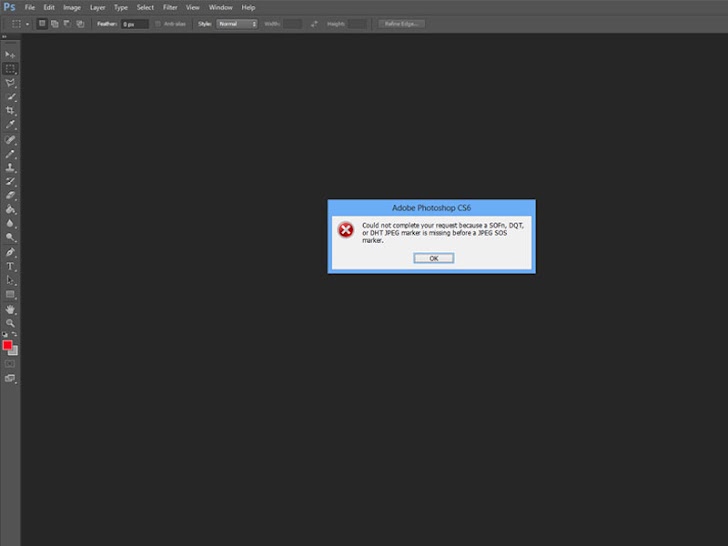Click the Photoshop Ps logo
Viewport: 728px width, 546px height.
pyautogui.click(x=9, y=7)
